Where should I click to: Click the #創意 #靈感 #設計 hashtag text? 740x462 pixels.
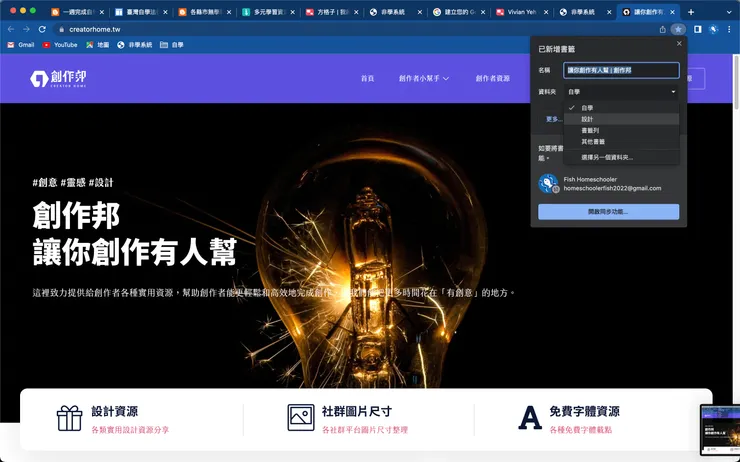click(73, 183)
